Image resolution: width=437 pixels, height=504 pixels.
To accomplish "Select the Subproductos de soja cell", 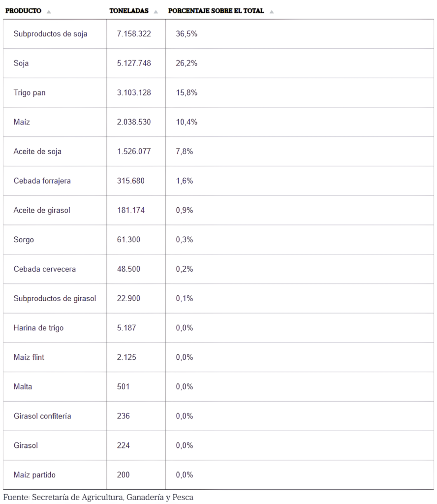I will [x=50, y=34].
